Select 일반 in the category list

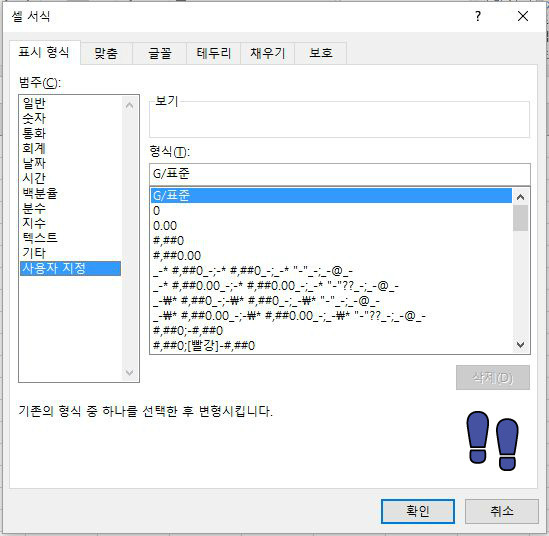coord(70,103)
